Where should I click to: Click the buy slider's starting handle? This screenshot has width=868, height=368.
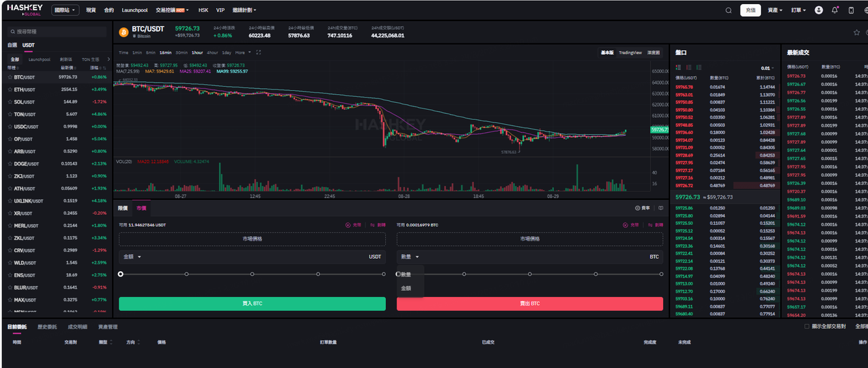coord(121,274)
